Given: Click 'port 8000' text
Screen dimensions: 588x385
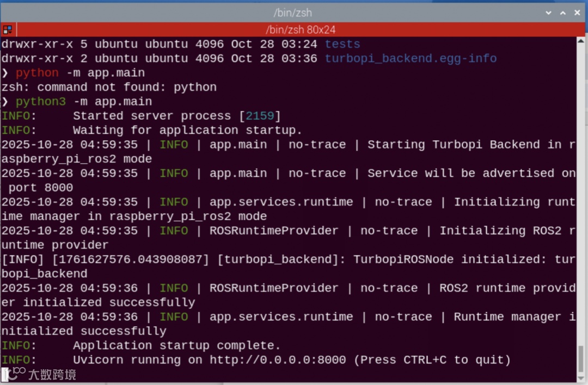Looking at the screenshot, I should [x=41, y=188].
